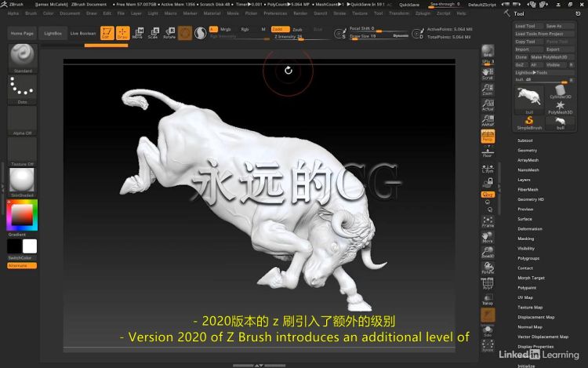The width and height of the screenshot is (588, 368).
Task: Open the Standard brush selector
Action: [23, 58]
